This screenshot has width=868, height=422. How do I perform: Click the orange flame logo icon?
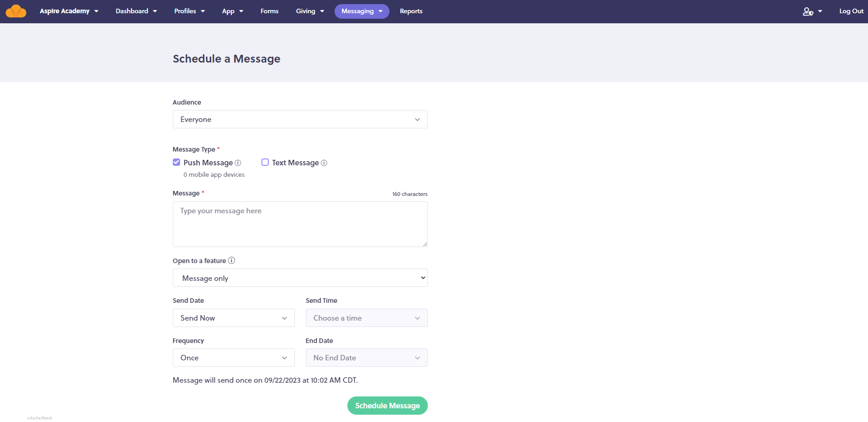click(15, 11)
